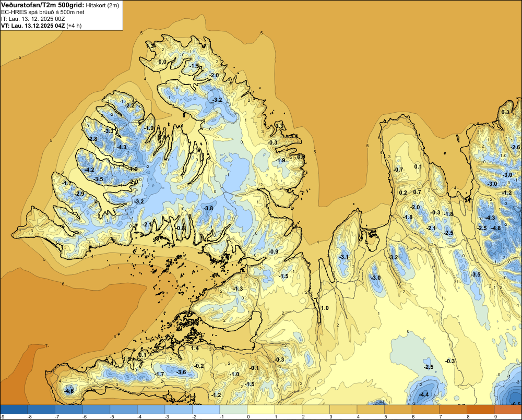
Task: Click the legend tick label 0
Action: [247, 417]
